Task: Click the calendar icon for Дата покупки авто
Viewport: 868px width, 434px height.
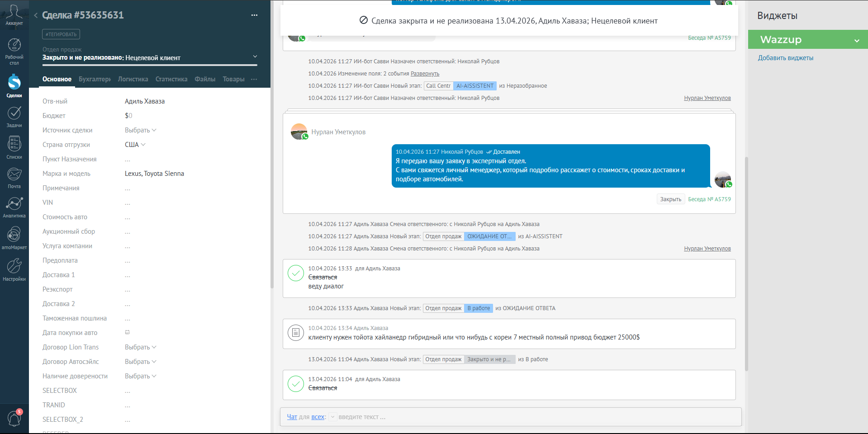Action: (128, 332)
